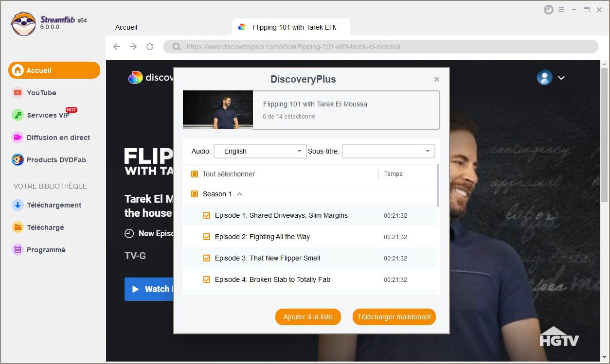
Task: Select Diffusion en direct in the sidebar
Action: pyautogui.click(x=58, y=138)
